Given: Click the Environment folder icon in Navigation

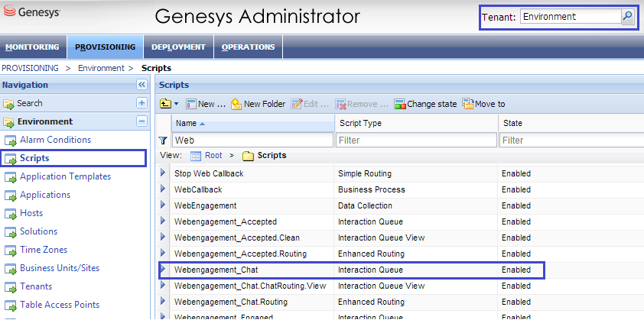Looking at the screenshot, I should pos(8,122).
